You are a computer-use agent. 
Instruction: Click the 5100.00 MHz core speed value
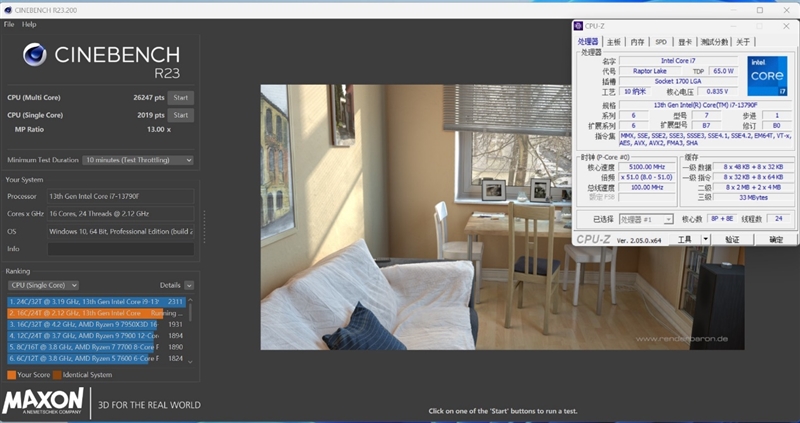tap(647, 167)
